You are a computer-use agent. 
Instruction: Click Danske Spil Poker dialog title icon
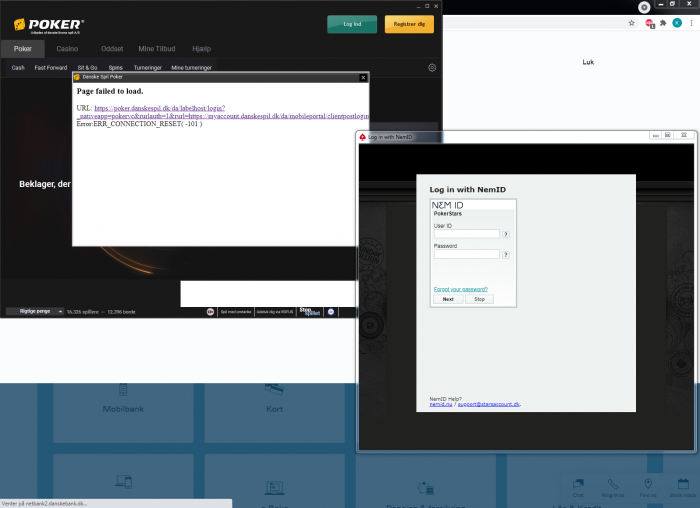(x=77, y=77)
